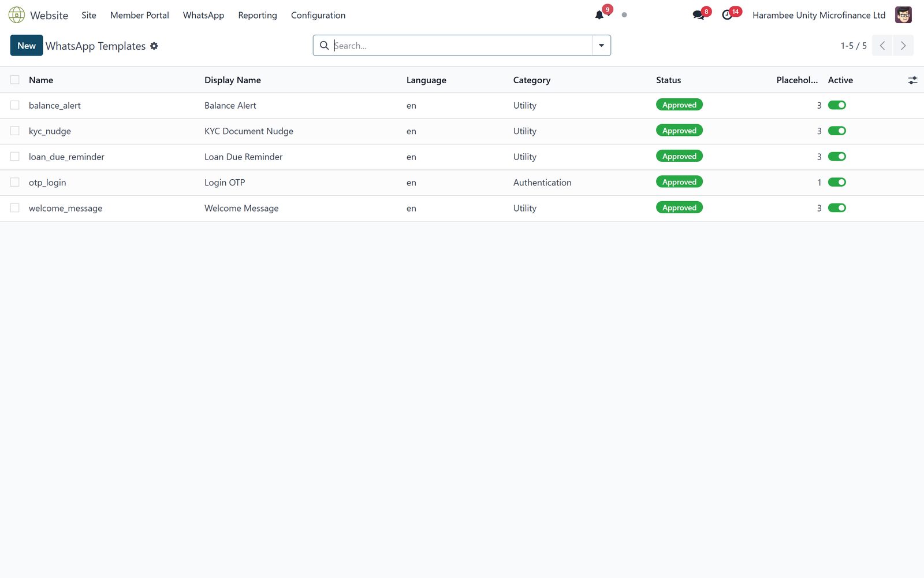Open the WhatsApp menu
The height and width of the screenshot is (578, 924).
203,15
